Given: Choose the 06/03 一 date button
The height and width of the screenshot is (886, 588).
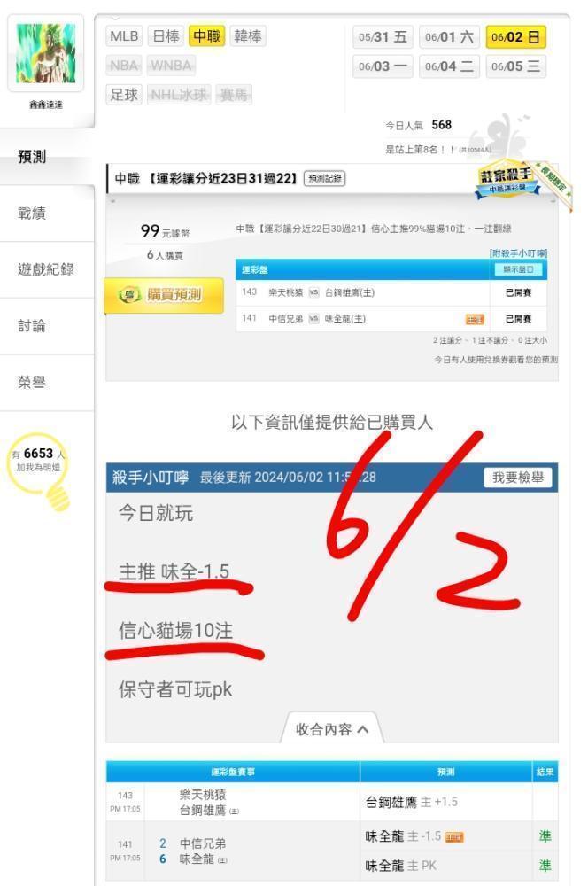Looking at the screenshot, I should [x=383, y=66].
